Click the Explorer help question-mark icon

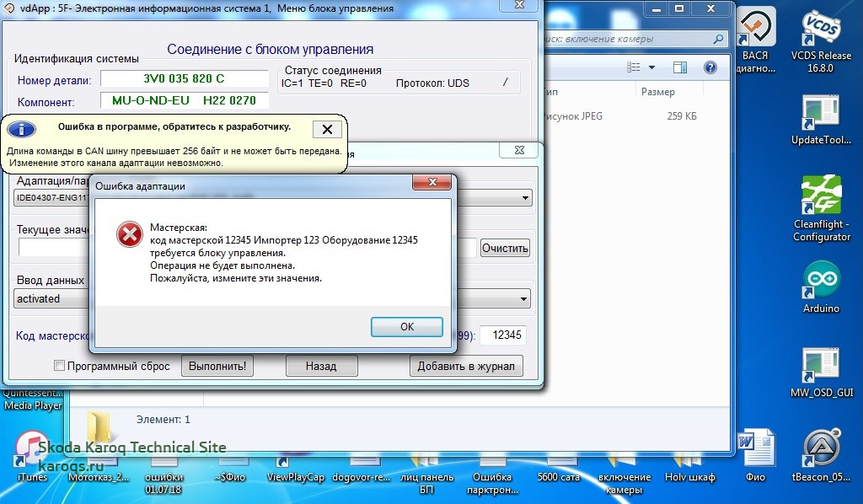click(710, 67)
